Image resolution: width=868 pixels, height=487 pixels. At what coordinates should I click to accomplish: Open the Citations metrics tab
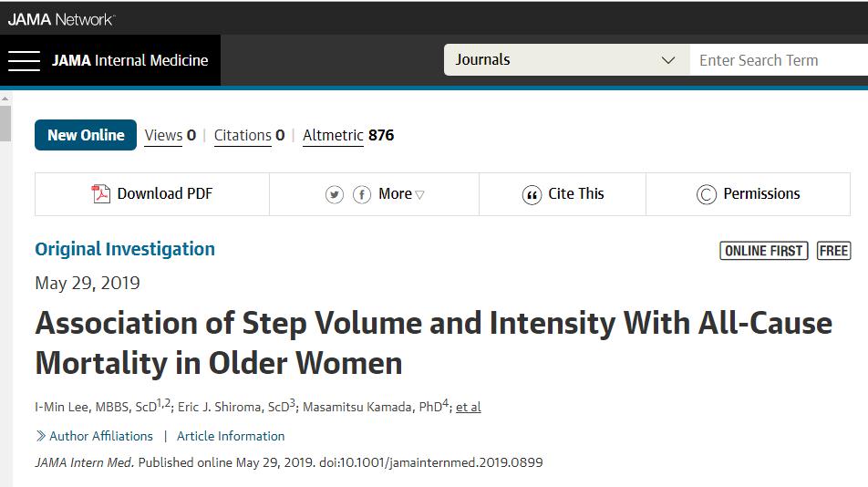coord(249,136)
